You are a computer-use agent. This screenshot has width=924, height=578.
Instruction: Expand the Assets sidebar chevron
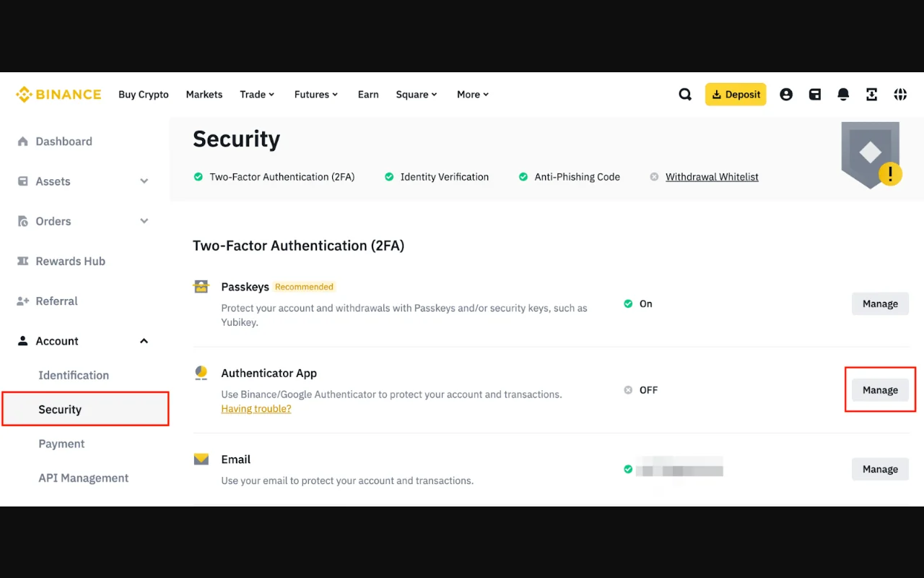pyautogui.click(x=144, y=181)
